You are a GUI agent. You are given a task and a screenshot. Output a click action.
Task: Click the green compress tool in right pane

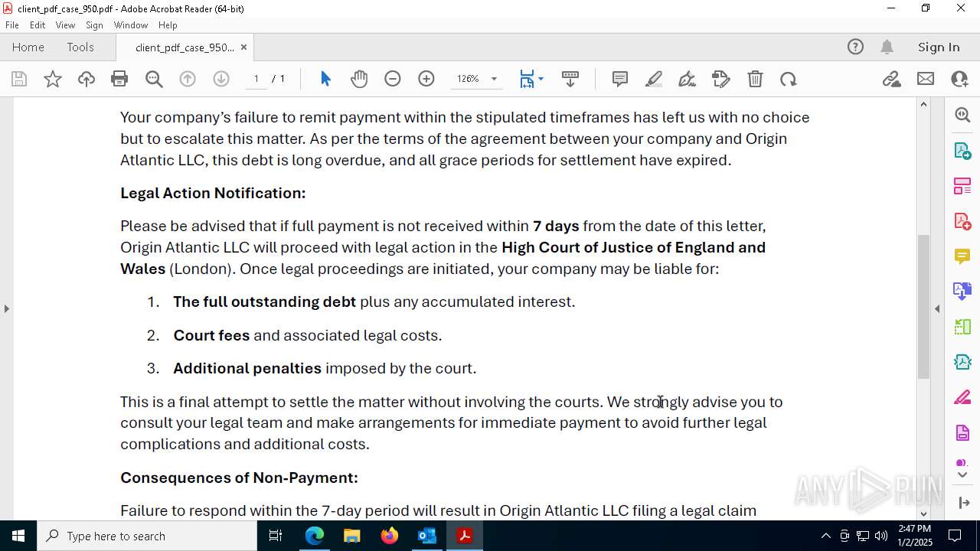click(x=962, y=327)
